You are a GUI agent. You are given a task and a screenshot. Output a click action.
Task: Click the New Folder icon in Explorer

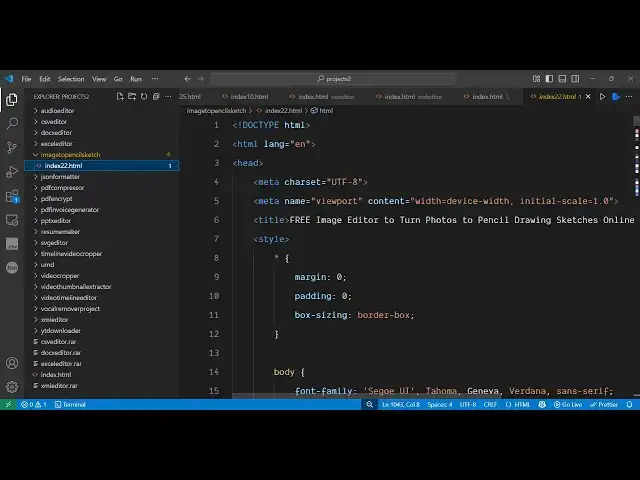coord(132,97)
